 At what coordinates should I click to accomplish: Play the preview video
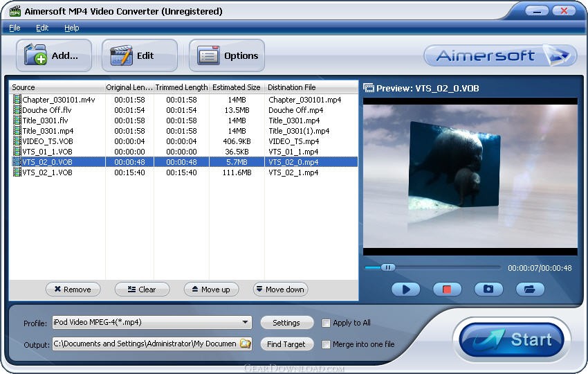point(406,289)
